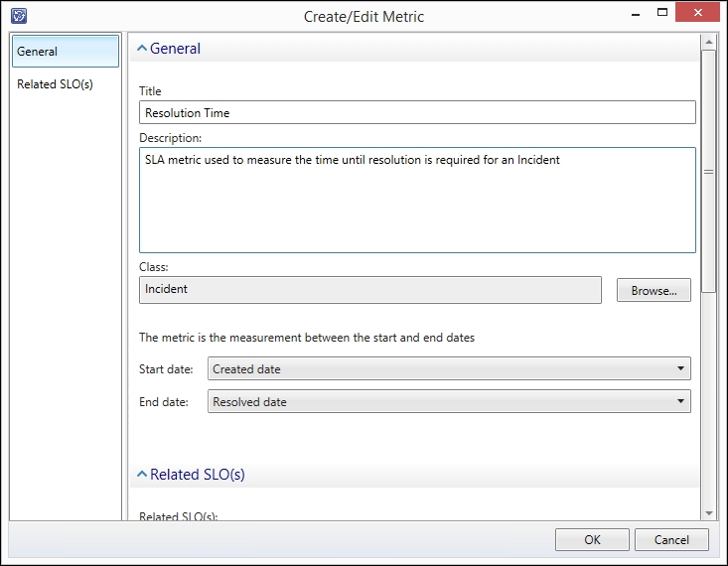The height and width of the screenshot is (566, 728).
Task: Close the Create/Edit Metric dialog
Action: (x=698, y=13)
